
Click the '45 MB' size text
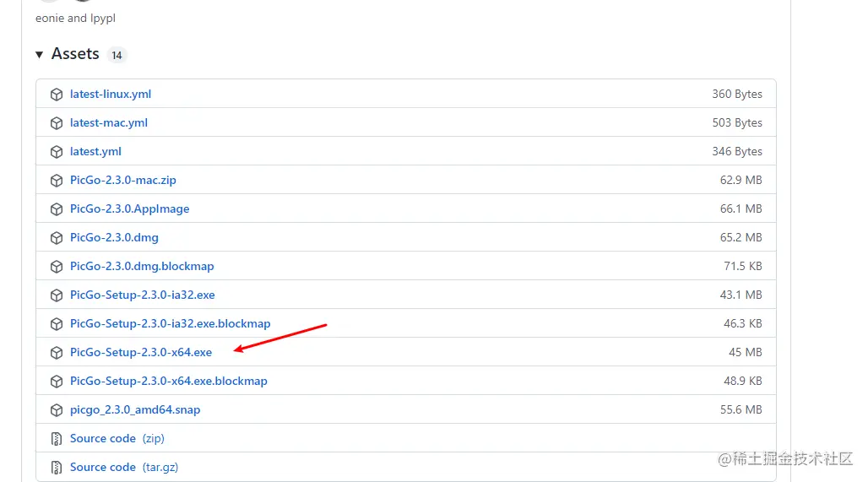745,353
